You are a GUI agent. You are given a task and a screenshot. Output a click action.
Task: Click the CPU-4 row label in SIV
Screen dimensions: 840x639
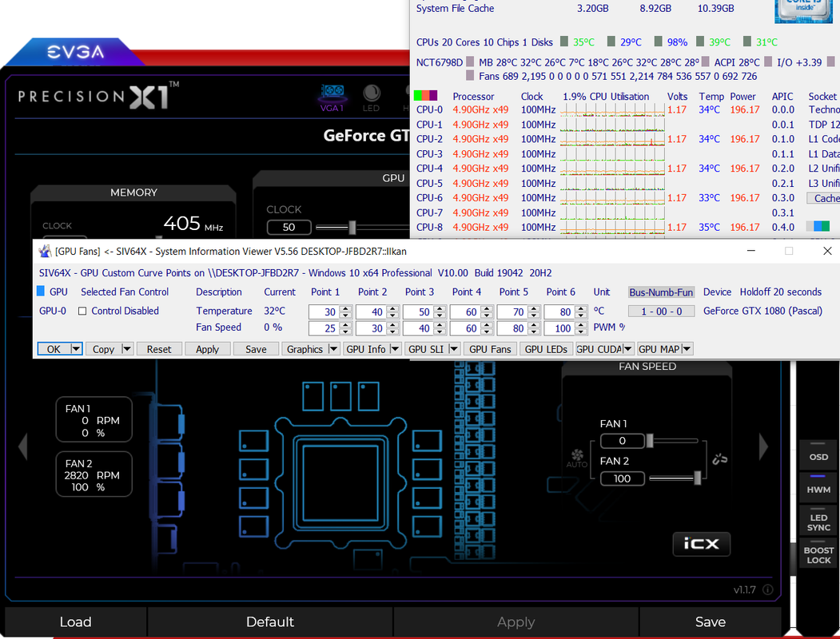tap(430, 169)
